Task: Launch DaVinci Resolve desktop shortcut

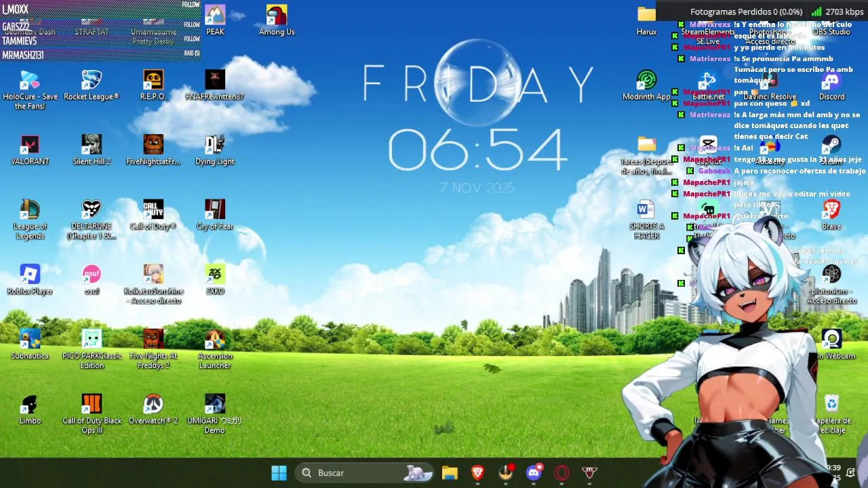Action: 770,85
